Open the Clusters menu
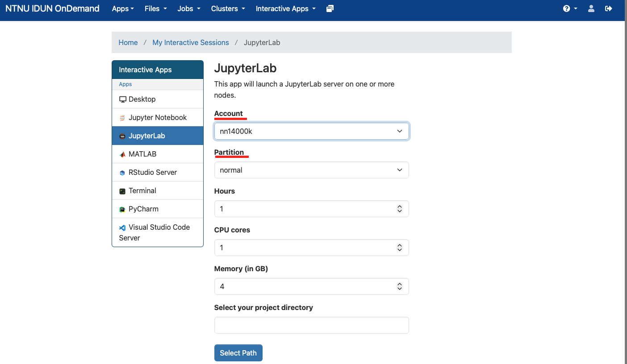This screenshot has width=627, height=364. [x=228, y=8]
